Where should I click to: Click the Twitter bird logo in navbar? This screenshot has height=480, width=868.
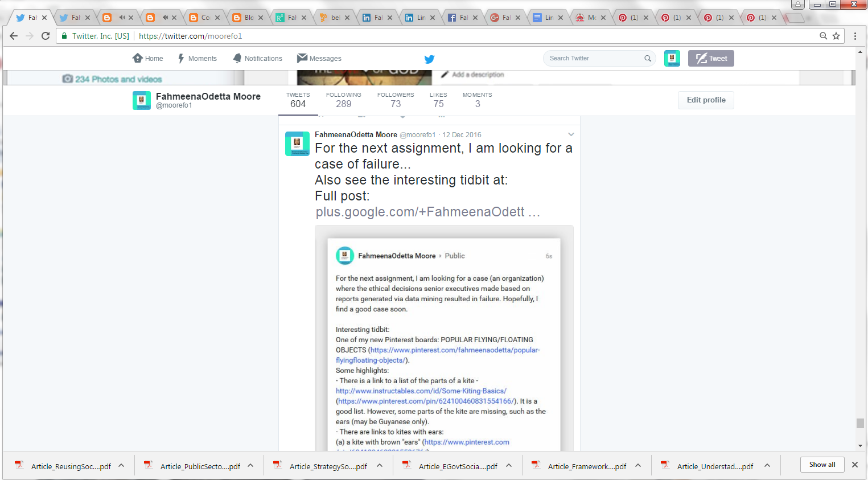click(x=429, y=59)
